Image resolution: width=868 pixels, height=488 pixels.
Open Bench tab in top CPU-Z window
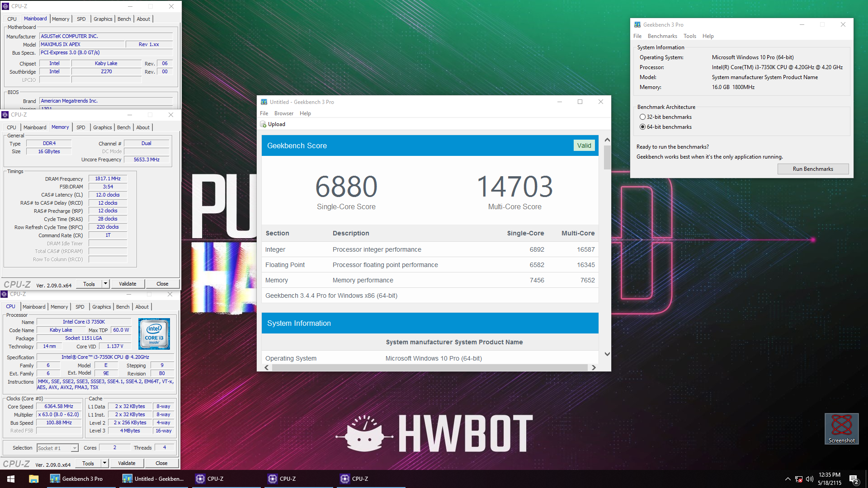(x=124, y=19)
